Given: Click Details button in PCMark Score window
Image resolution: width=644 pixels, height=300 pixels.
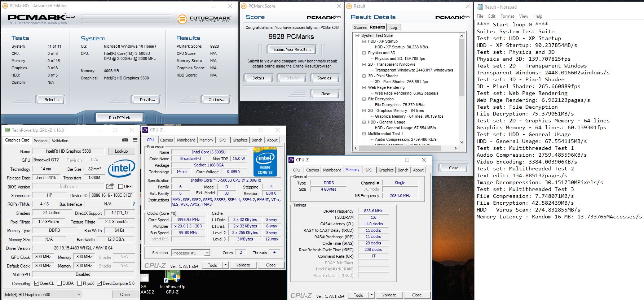Looking at the screenshot, I should coord(260,78).
